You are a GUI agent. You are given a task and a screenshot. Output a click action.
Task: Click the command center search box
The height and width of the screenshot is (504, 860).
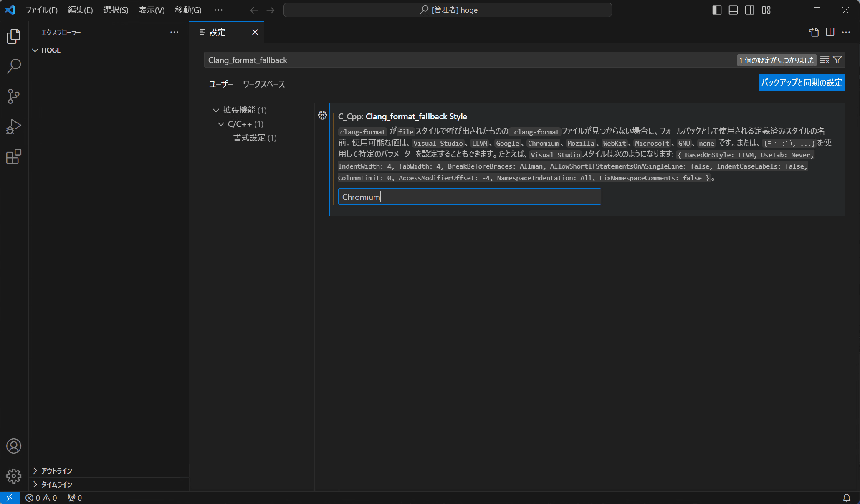(x=448, y=10)
